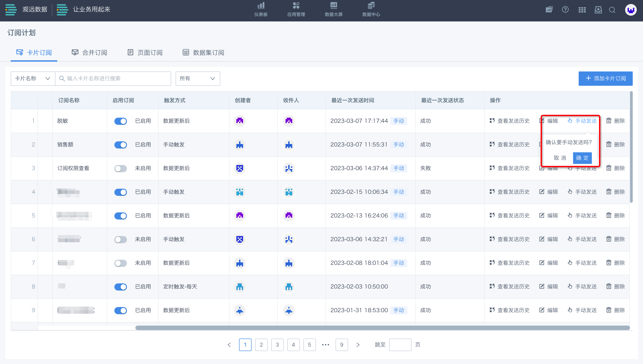Screen dimensions: 643x364
Task: Open the 仪表板 dashboard nav icon
Action: tap(261, 6)
